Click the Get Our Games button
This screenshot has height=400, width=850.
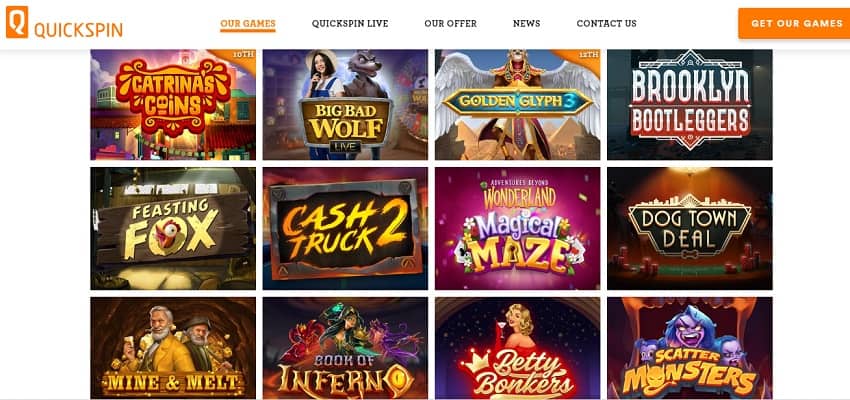(796, 23)
